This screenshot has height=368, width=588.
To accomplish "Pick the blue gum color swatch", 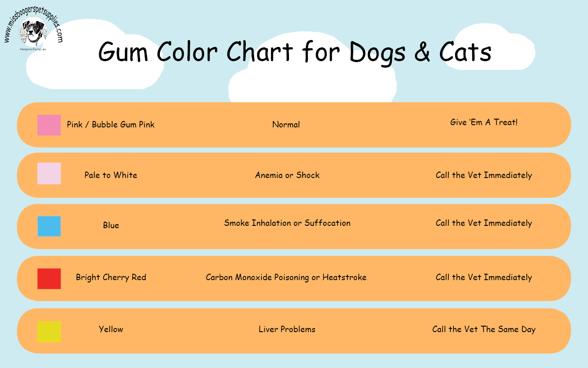I will pos(49,226).
